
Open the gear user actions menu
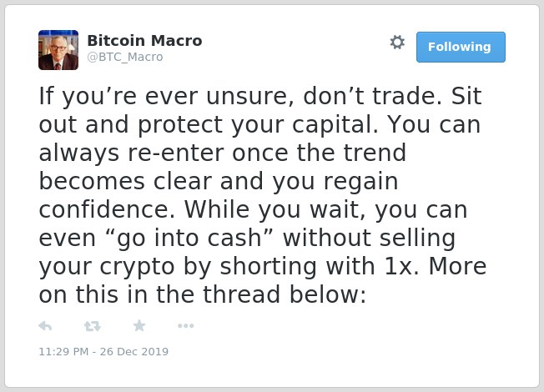click(x=397, y=43)
